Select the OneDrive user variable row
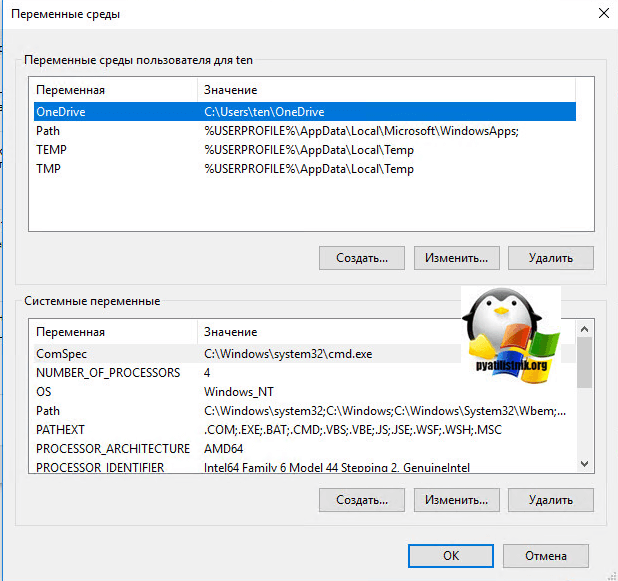This screenshot has height=581, width=618. coord(305,112)
